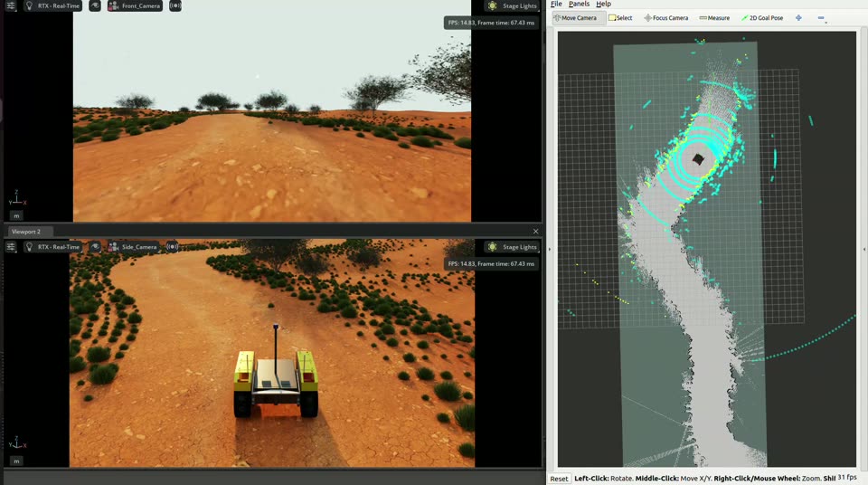Click the meters unit badge in Viewport 2

tap(16, 461)
